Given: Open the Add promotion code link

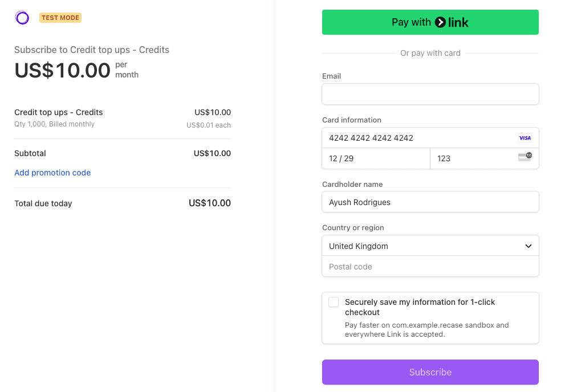Looking at the screenshot, I should (x=52, y=173).
